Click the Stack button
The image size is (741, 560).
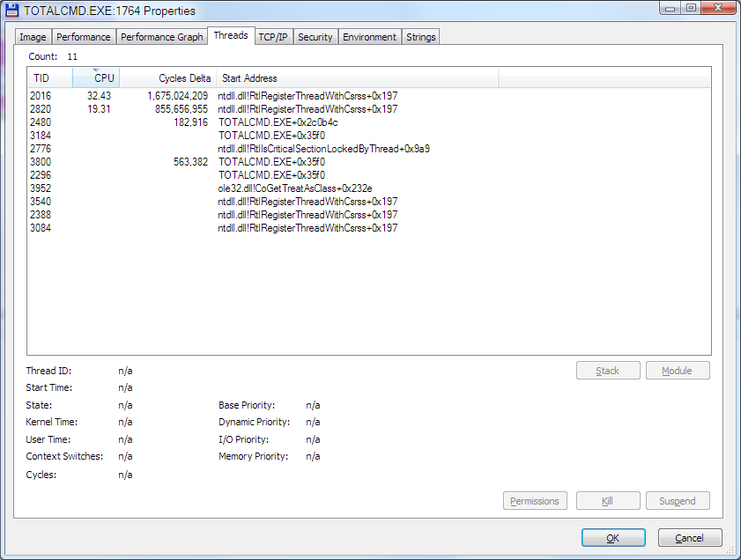click(608, 371)
